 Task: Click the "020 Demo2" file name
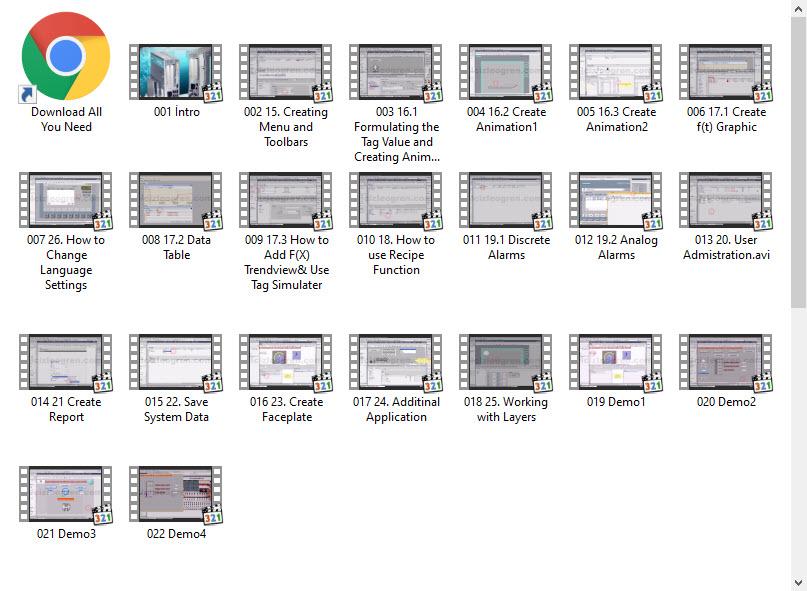[726, 402]
